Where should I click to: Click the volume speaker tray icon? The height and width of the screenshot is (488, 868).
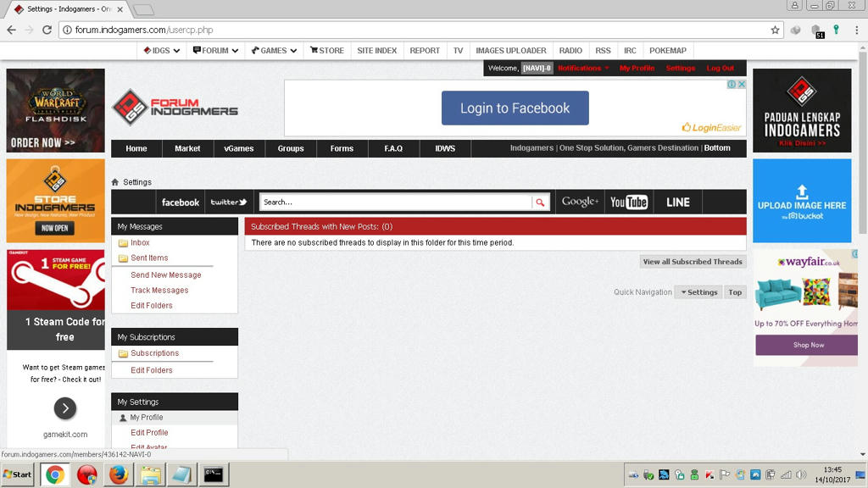[800, 474]
